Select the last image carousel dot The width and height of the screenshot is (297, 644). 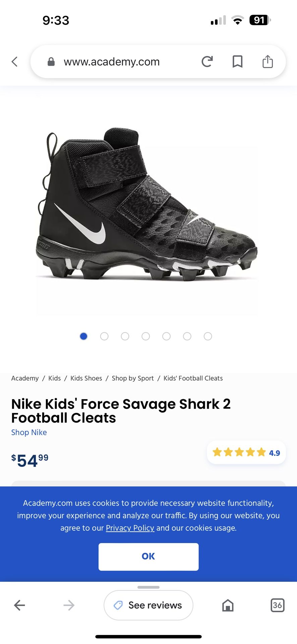point(208,336)
